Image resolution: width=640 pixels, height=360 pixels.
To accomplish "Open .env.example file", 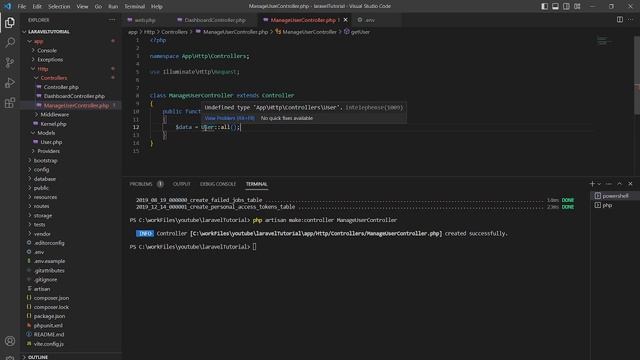I will 49,261.
